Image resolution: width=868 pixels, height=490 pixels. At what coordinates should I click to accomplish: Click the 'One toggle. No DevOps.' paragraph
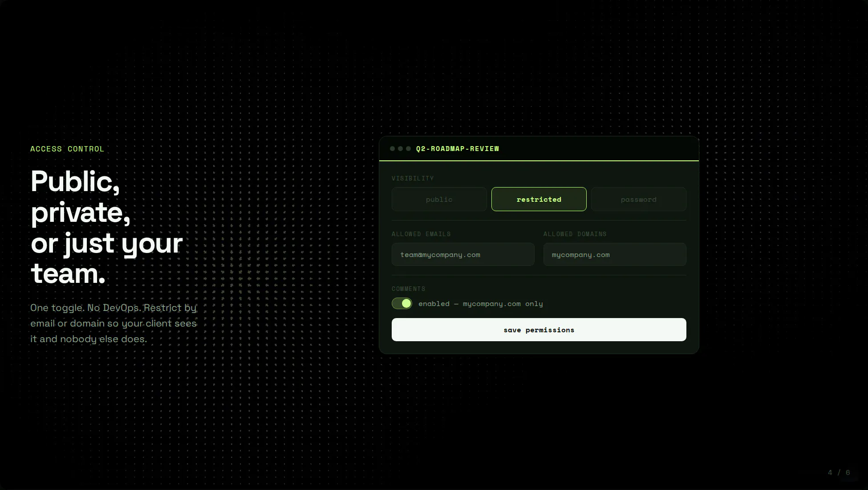(x=114, y=323)
